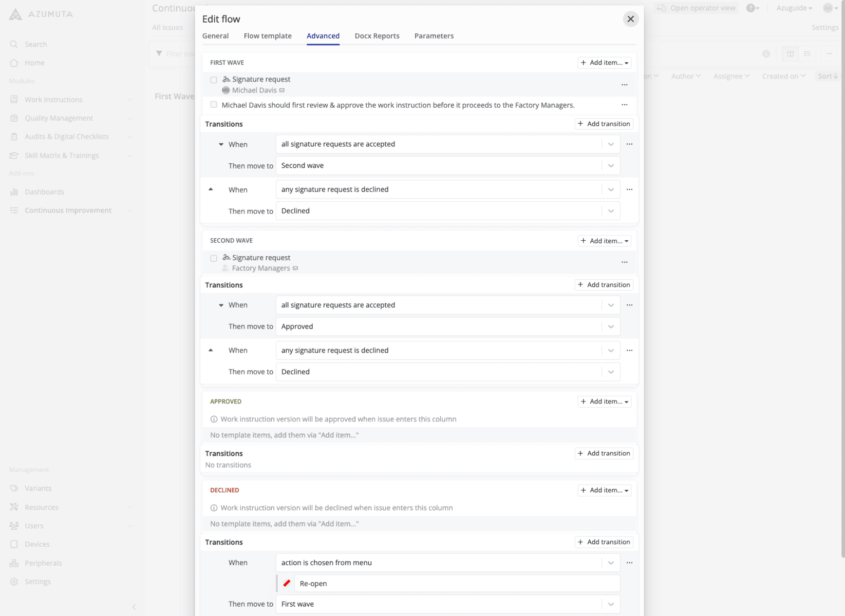
Task: Tick the Michael Davis review note checkbox
Action: 214,105
